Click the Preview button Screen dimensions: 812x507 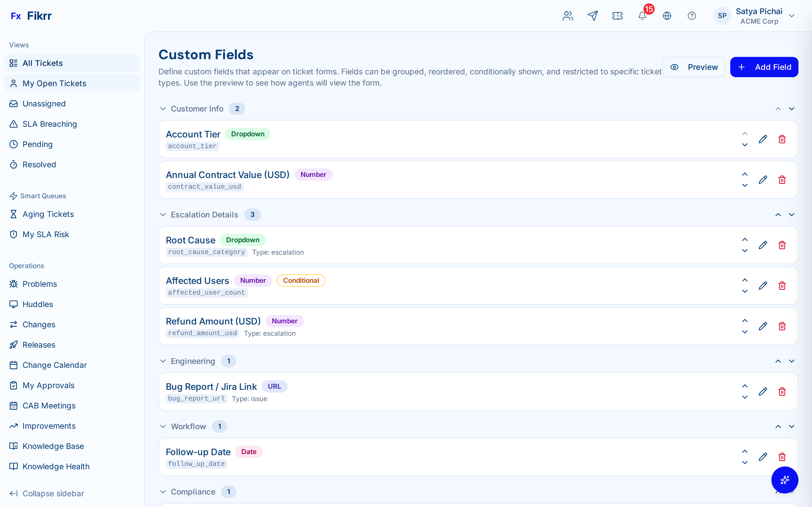click(x=694, y=67)
